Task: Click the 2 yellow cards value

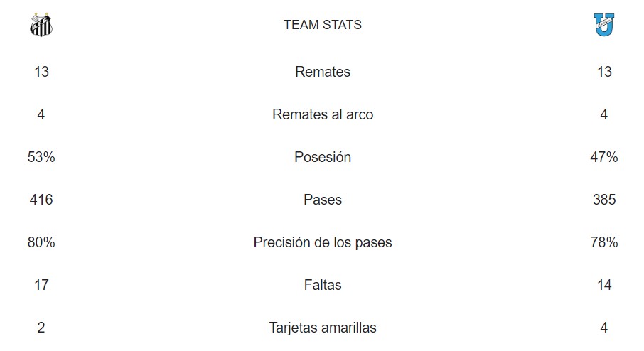Action: tap(41, 328)
